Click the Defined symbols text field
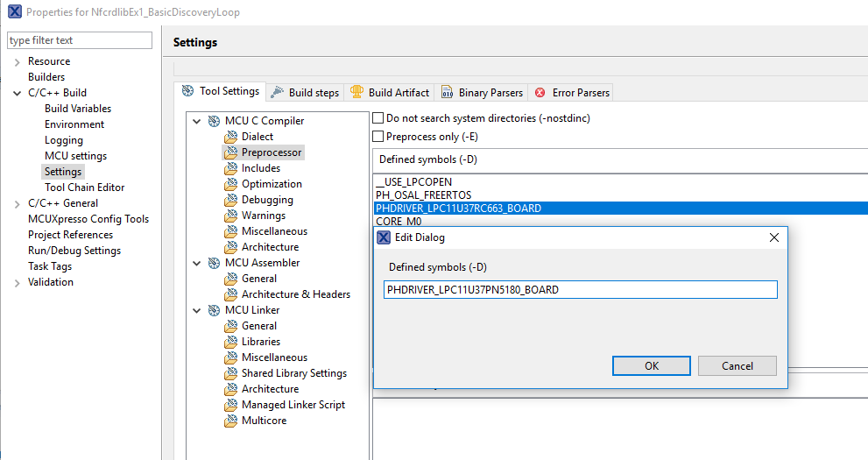Screen dimensions: 868x460 click(x=580, y=289)
